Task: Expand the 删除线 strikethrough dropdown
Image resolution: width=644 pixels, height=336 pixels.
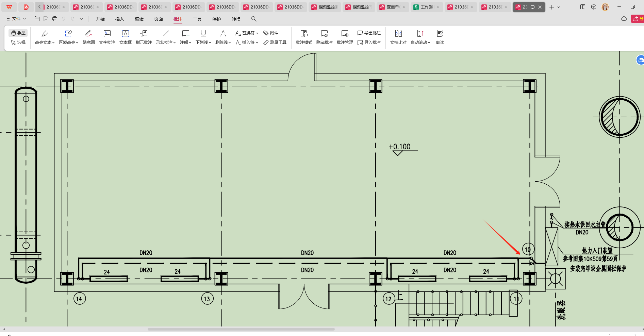Action: pos(230,43)
